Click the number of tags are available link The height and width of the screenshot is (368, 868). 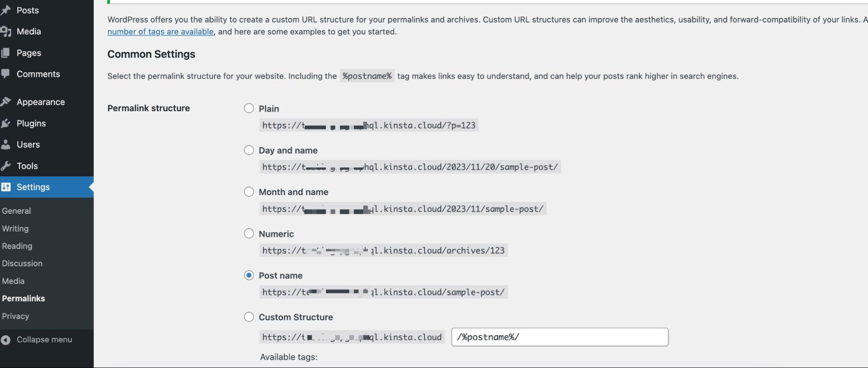[x=160, y=31]
